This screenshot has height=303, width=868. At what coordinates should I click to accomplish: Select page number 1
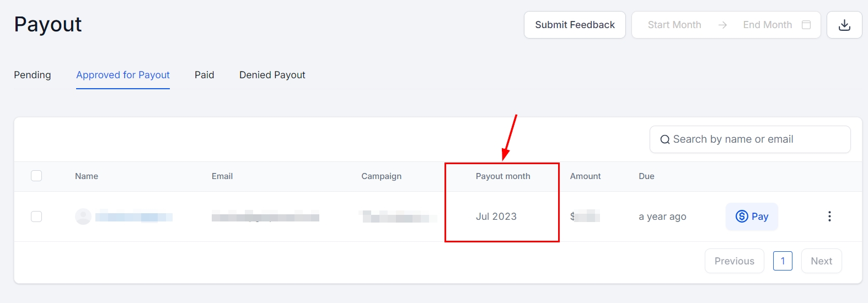click(783, 261)
